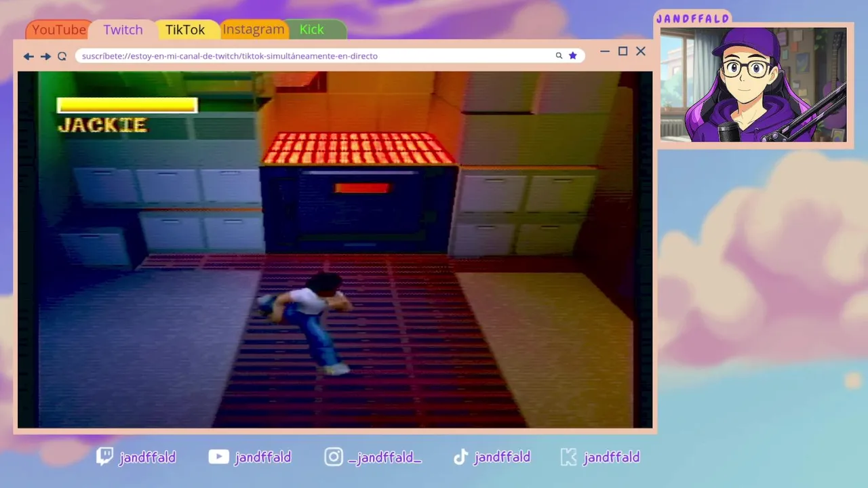Screen dimensions: 868x488
Task: Maximize the faux browser window
Action: [623, 52]
